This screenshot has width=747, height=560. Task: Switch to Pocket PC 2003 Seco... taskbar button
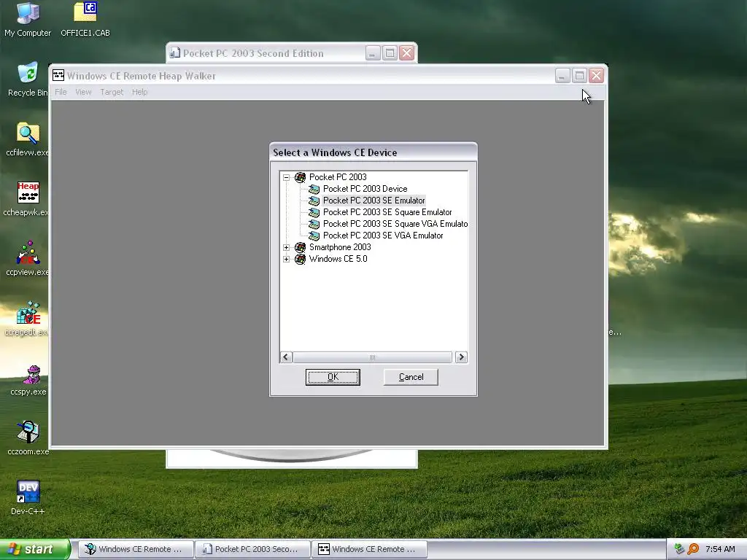pos(252,549)
